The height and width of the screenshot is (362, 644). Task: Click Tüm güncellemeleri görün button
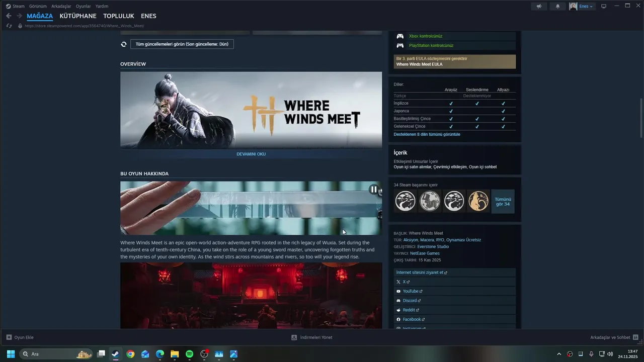[182, 44]
